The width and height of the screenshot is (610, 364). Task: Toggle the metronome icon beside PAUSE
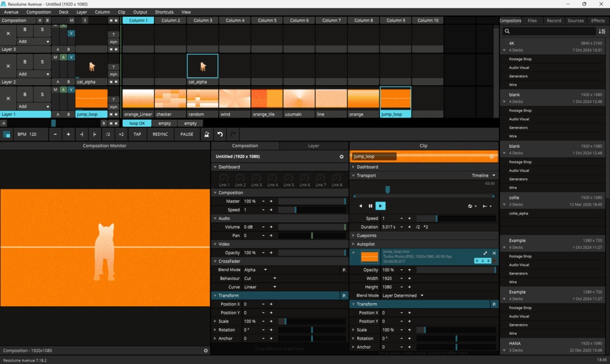coord(207,134)
